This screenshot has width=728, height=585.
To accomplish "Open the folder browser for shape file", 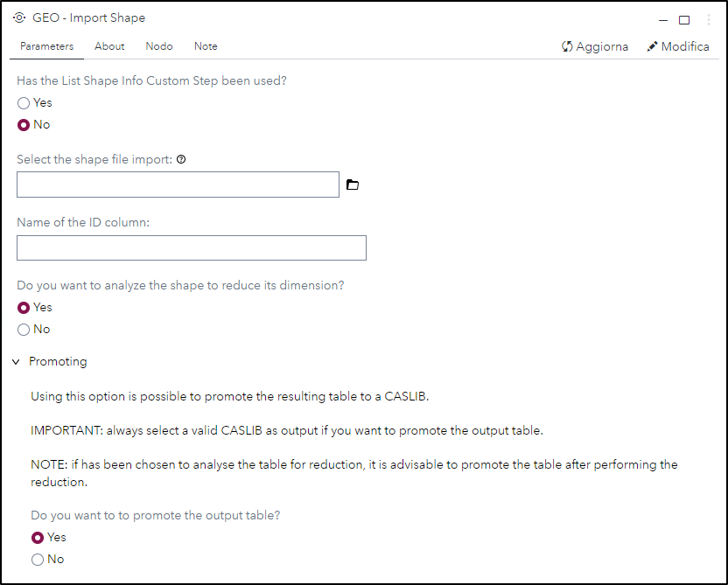I will (x=353, y=185).
